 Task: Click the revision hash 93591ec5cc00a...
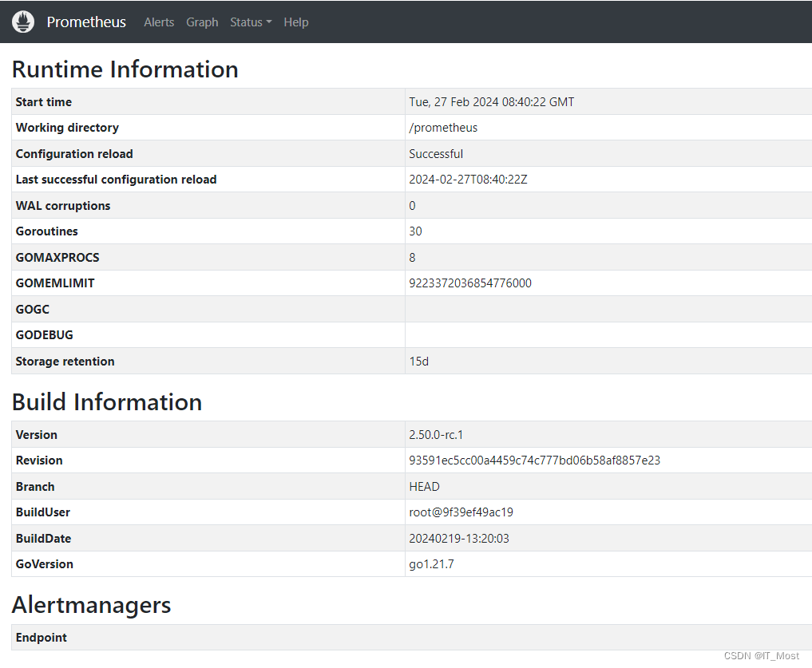[534, 460]
